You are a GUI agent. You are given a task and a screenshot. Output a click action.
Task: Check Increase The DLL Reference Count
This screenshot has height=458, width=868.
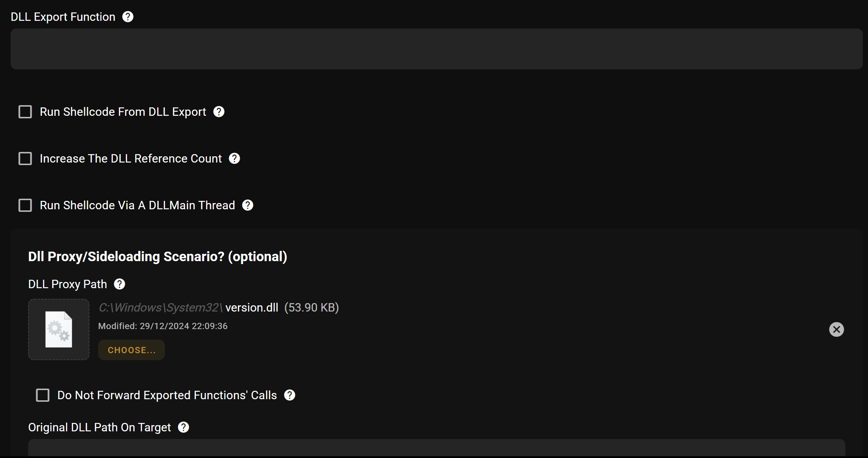coord(25,159)
